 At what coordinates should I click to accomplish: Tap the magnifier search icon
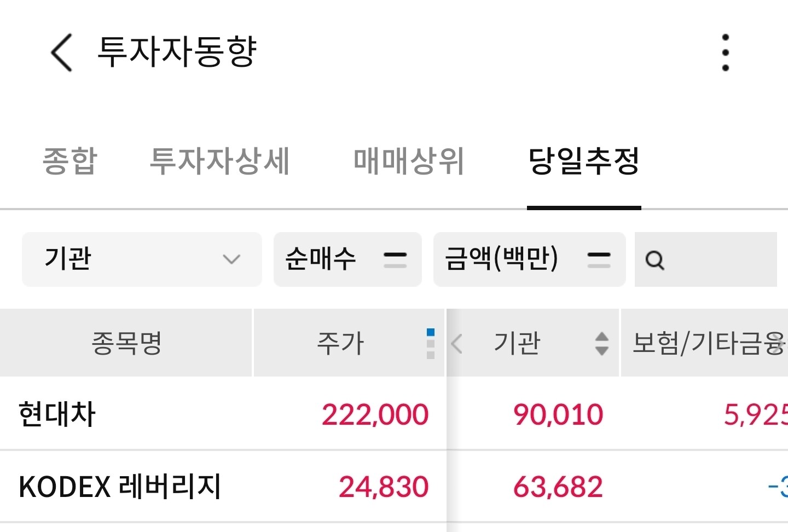(x=654, y=260)
